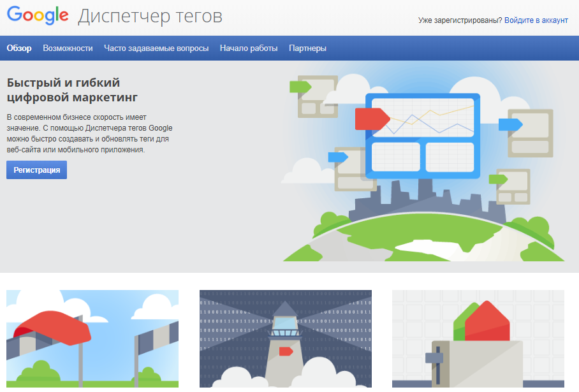This screenshot has height=392, width=579.
Task: Click paragraph beginning В современном бизнесе
Action: click(x=89, y=133)
